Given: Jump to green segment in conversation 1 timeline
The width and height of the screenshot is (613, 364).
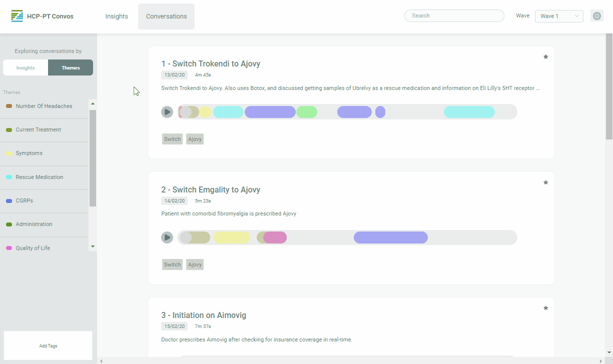Looking at the screenshot, I should coord(307,112).
